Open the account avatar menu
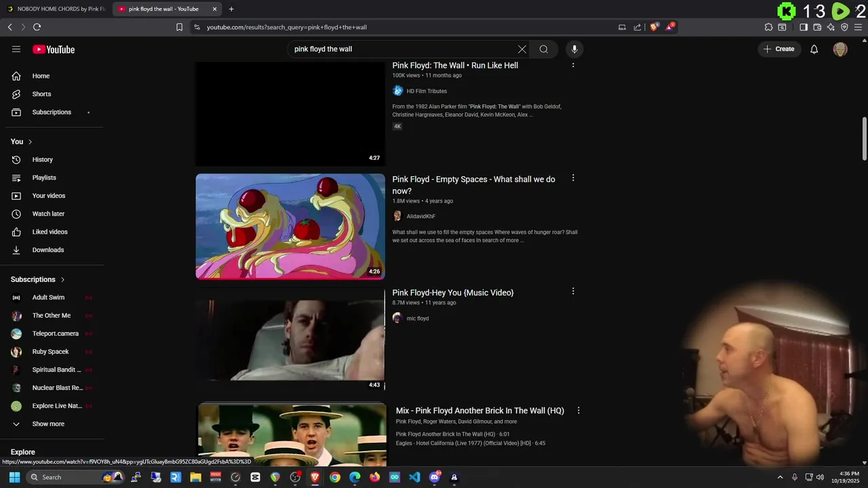Screen dimensions: 868x488 (840, 49)
